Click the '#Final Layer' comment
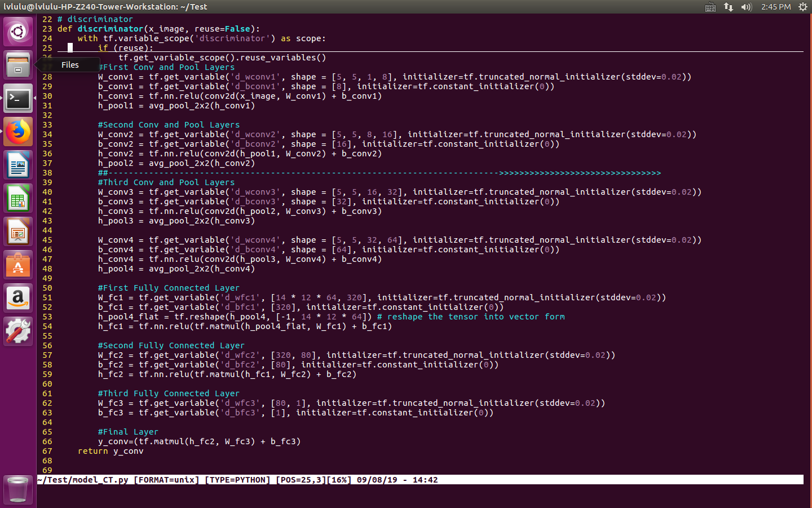The image size is (812, 508). [128, 432]
